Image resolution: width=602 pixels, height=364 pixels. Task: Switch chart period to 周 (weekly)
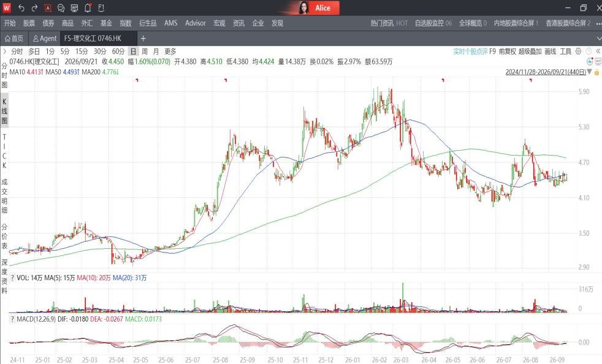(144, 51)
